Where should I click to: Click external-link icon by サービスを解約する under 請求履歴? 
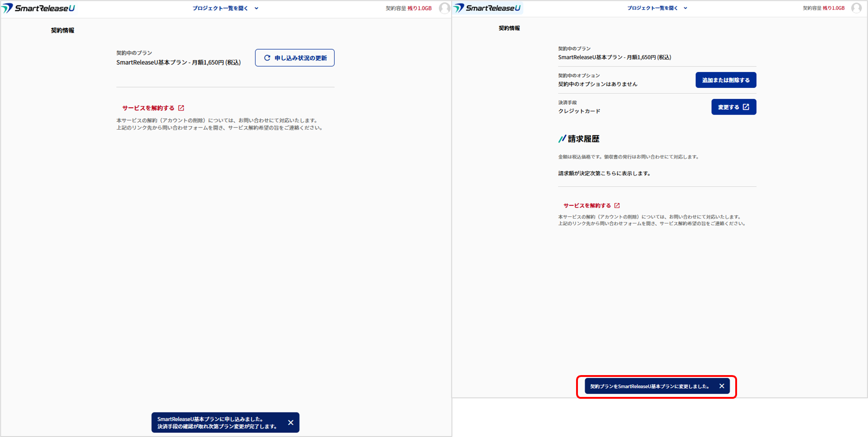click(x=617, y=205)
